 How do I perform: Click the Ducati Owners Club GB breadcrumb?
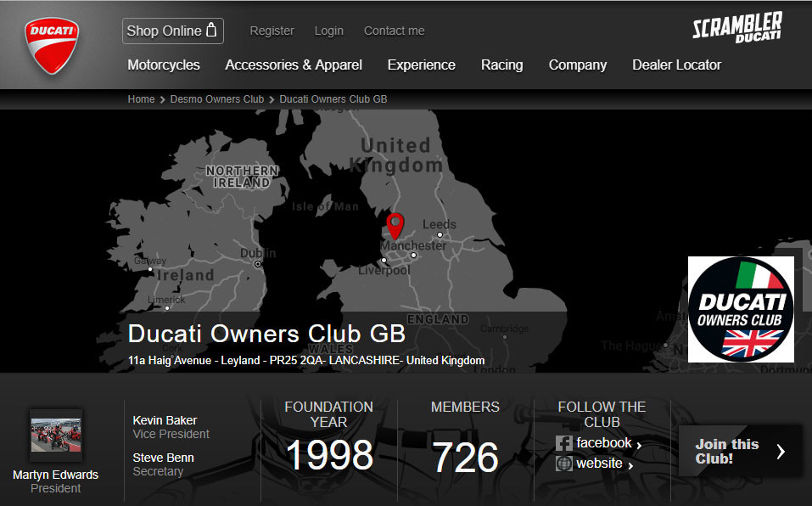point(333,99)
